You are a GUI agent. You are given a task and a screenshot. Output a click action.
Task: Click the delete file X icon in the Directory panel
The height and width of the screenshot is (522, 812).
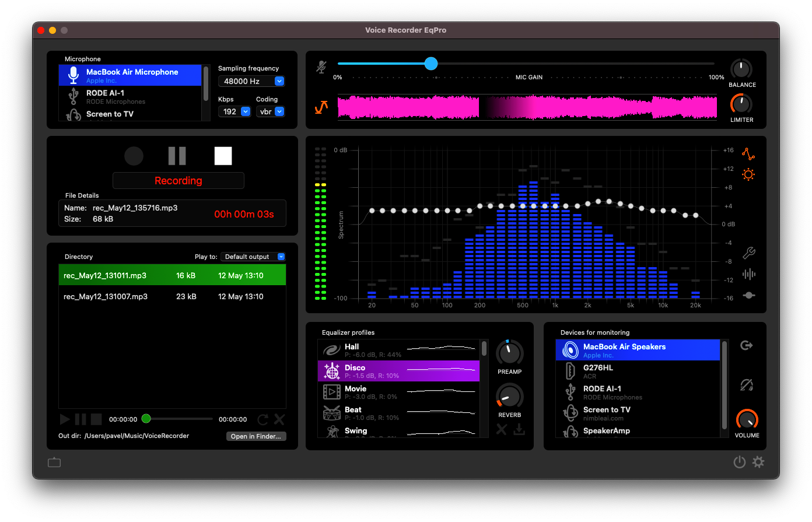279,419
